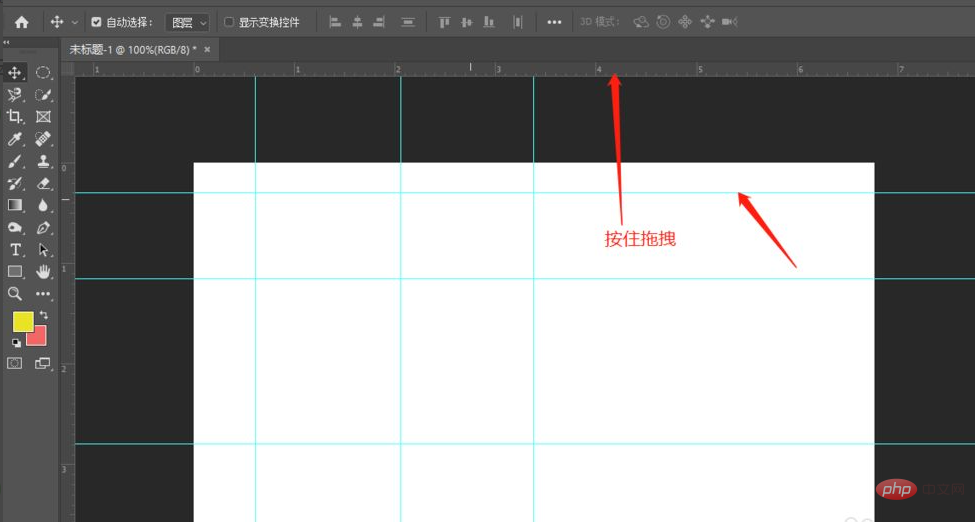Select the History Brush tool
The image size is (975, 522).
[x=14, y=183]
